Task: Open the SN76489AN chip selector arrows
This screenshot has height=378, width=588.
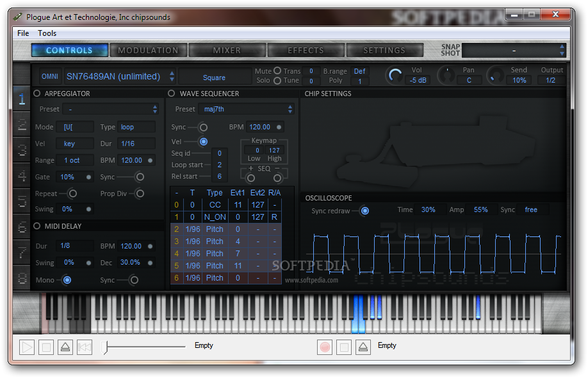Action: pyautogui.click(x=172, y=76)
